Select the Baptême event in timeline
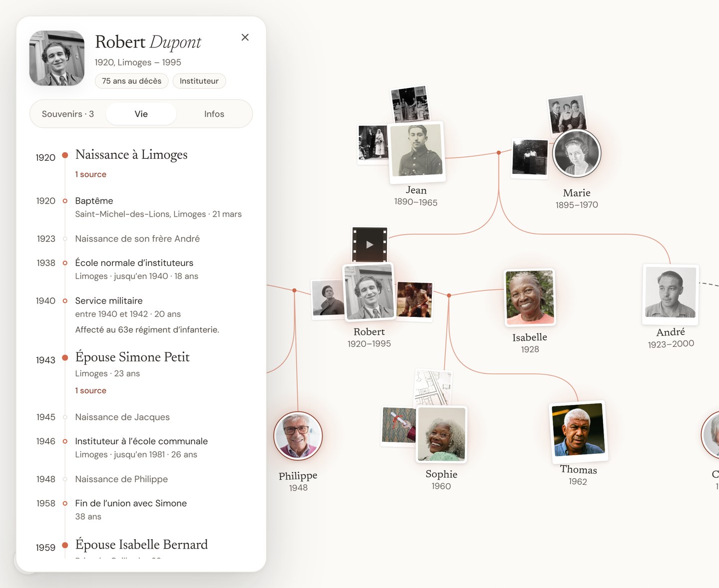719x588 pixels. 94,201
